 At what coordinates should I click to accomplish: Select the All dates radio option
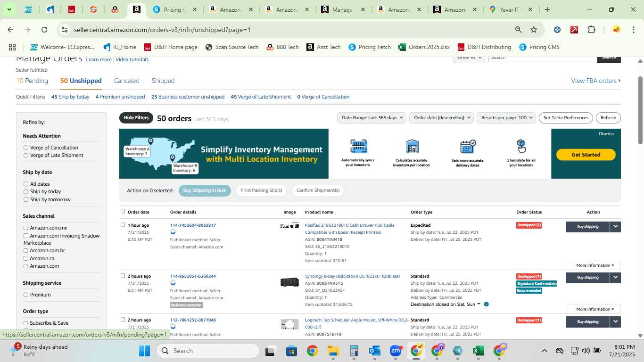tap(26, 184)
